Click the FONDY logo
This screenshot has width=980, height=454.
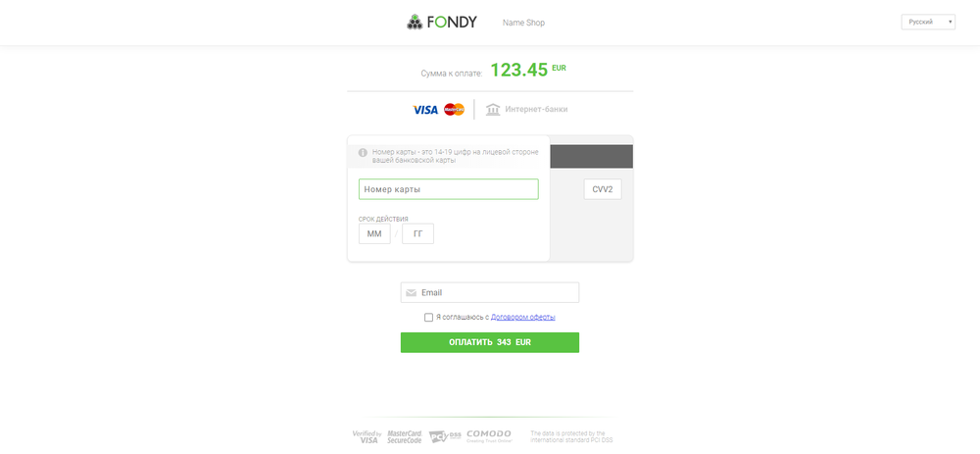point(442,23)
